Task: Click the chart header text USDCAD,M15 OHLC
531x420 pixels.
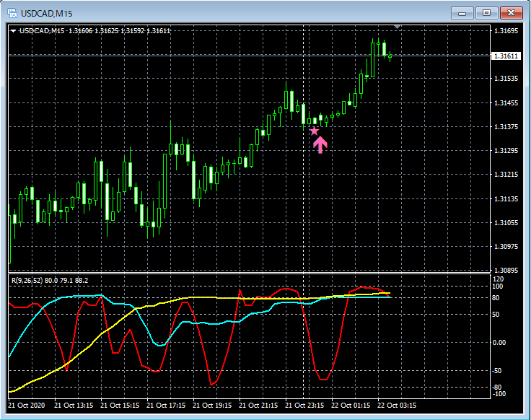Action: click(95, 31)
